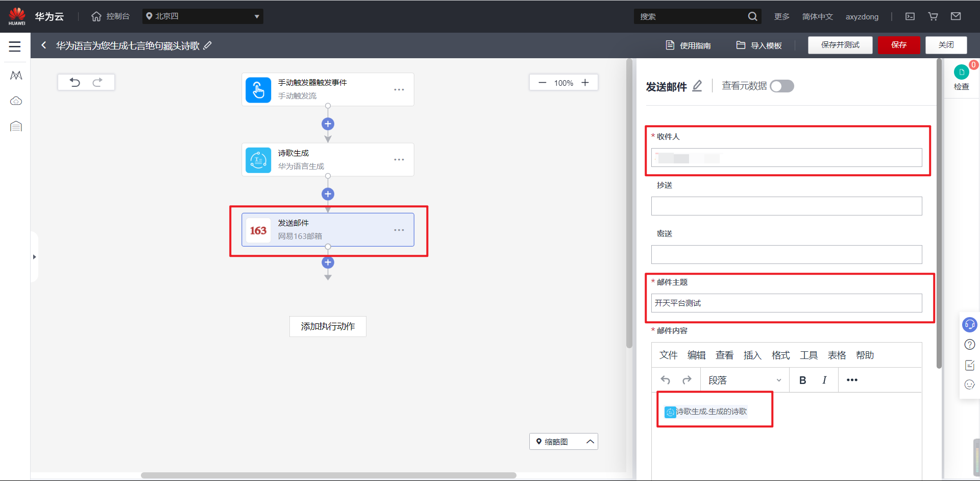This screenshot has width=980, height=481.
Task: Click the 添加执行动作 button
Action: pos(328,326)
